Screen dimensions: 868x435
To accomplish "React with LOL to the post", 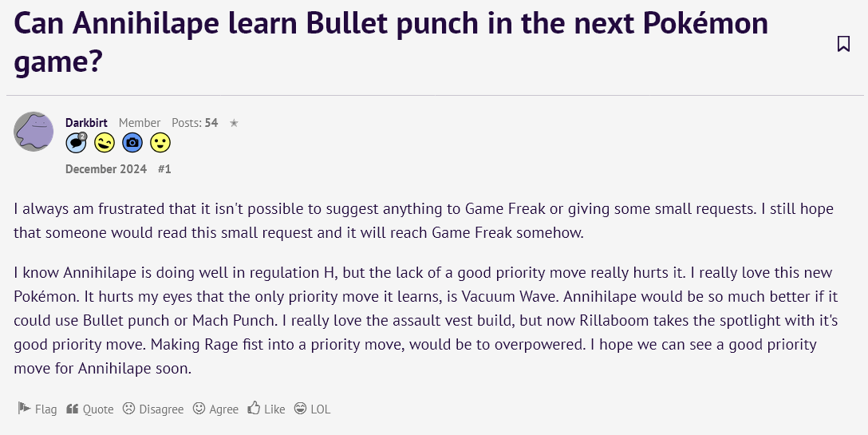I will 312,409.
